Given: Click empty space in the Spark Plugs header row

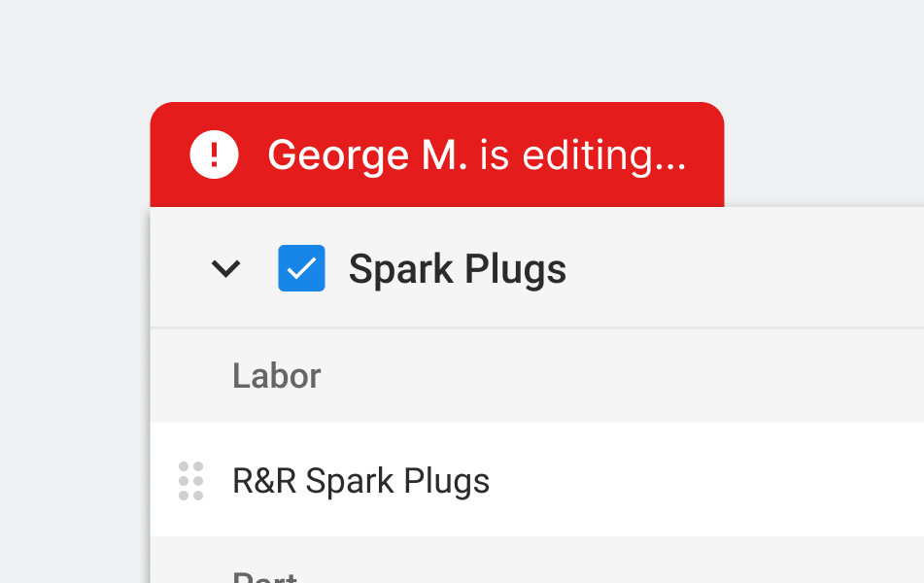Looking at the screenshot, I should pyautogui.click(x=742, y=268).
